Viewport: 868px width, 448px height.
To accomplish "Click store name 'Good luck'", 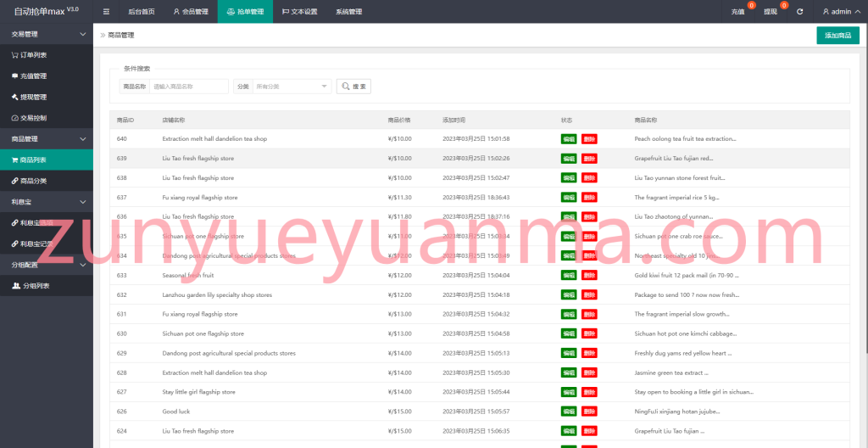I will click(176, 412).
